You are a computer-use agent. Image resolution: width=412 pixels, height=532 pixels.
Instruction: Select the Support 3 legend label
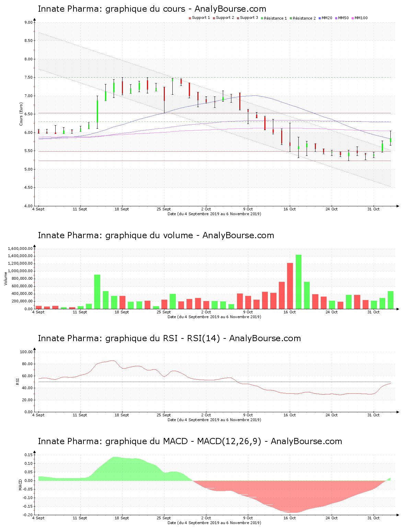[x=249, y=18]
